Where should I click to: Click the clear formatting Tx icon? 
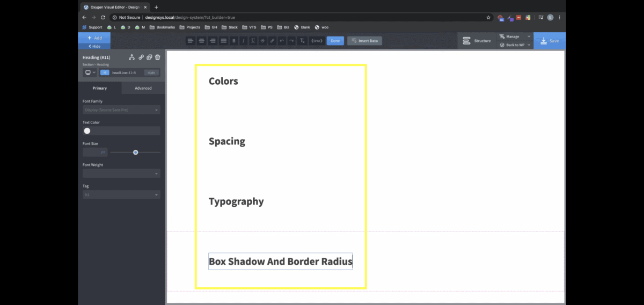(x=302, y=41)
